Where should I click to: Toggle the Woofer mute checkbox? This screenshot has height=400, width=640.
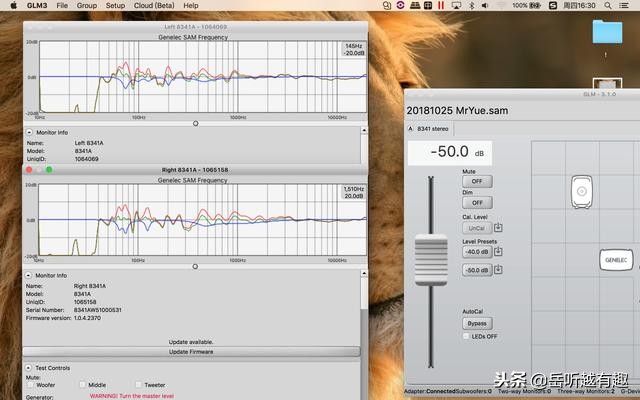pyautogui.click(x=31, y=384)
